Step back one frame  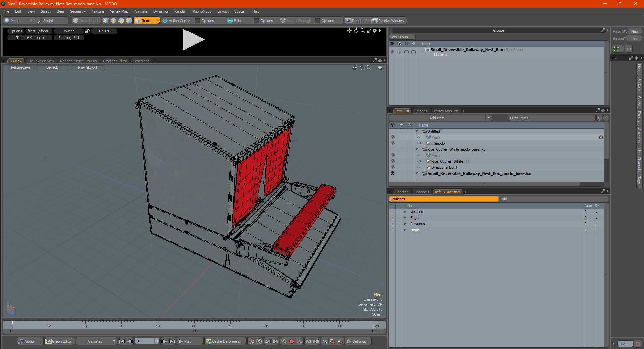coord(130,341)
